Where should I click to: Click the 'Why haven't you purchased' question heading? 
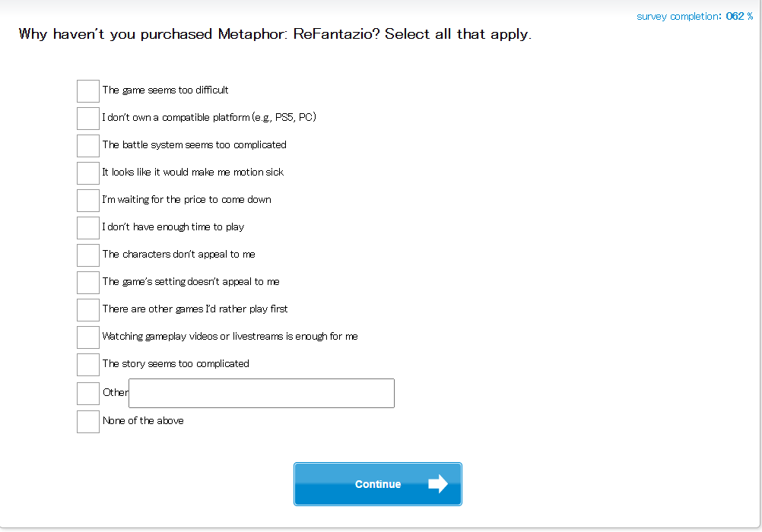[x=275, y=34]
